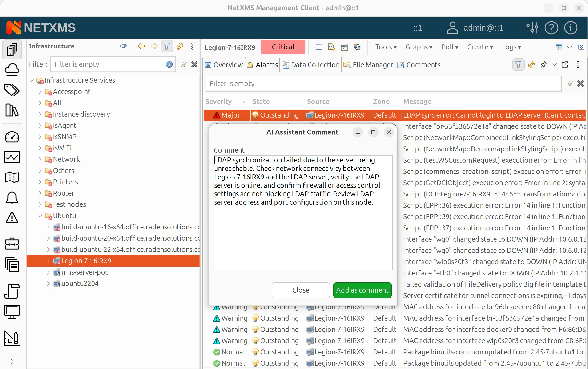588x369 pixels.
Task: Click the Add as comment button
Action: tap(362, 290)
